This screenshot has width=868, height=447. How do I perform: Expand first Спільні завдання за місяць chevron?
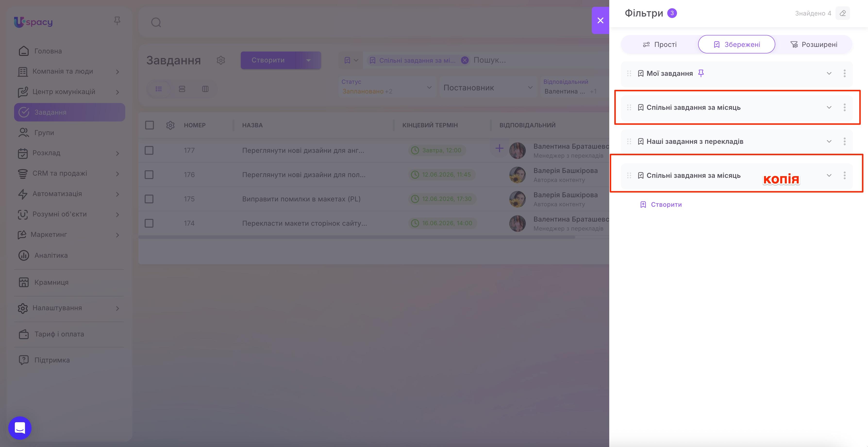829,107
